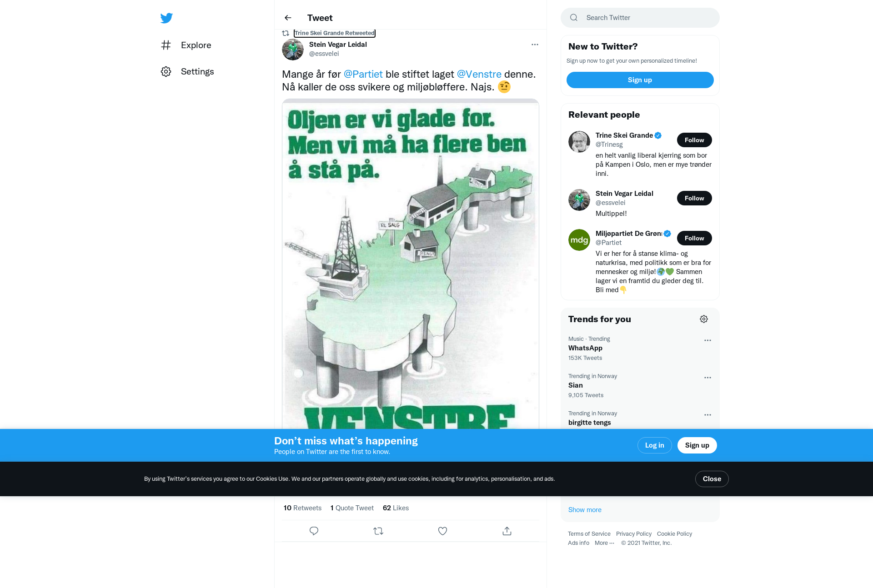Viewport: 873px width, 588px height.
Task: Open more options for the WhatsApp trend
Action: coord(707,340)
